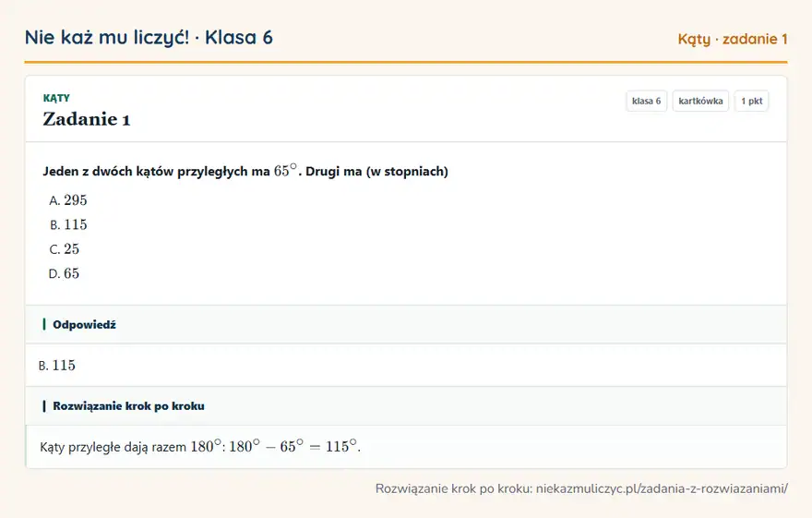
Task: Click the 'Kąty · zadanie 1' header label
Action: [733, 39]
